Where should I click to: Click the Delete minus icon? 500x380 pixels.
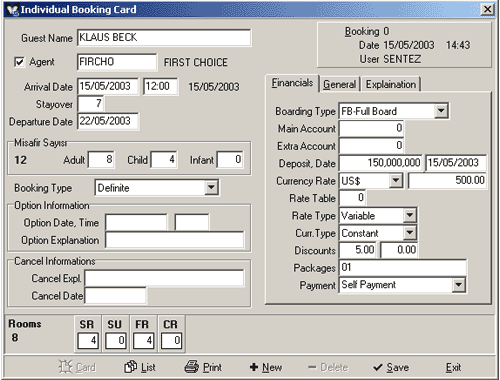[312, 367]
